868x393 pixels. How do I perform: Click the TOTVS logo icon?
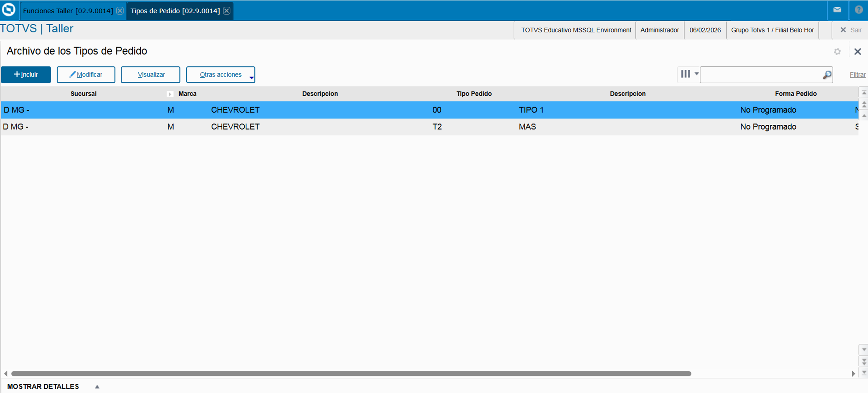(x=9, y=9)
